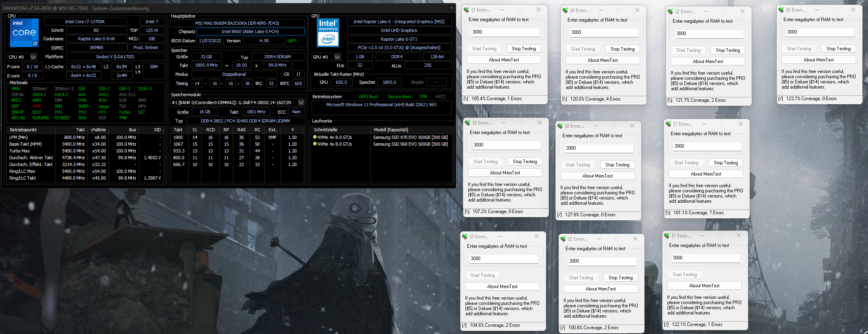Image resolution: width=868 pixels, height=334 pixels.
Task: Stop testing in the 123.7% Coverage MemTest window
Action: [x=839, y=49]
